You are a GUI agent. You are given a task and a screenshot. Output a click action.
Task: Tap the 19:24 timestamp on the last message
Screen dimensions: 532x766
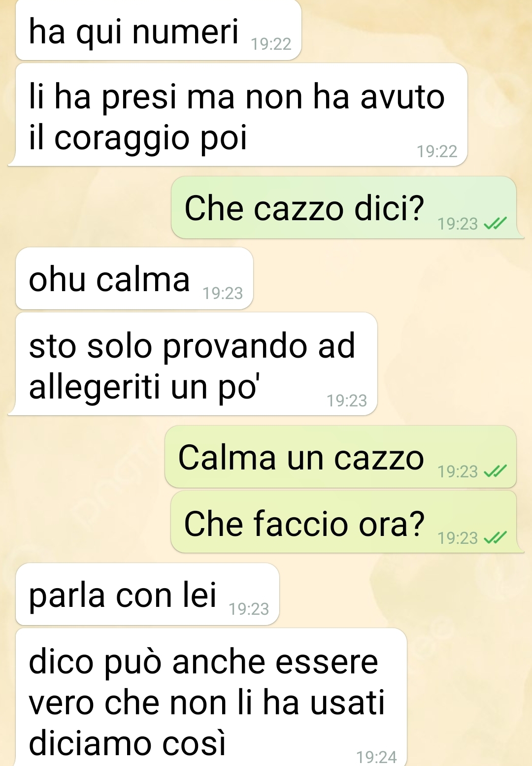pyautogui.click(x=376, y=757)
